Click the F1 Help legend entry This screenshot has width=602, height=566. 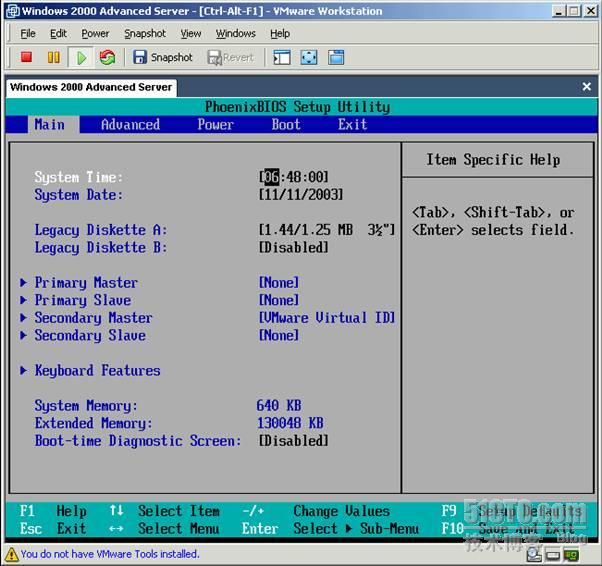click(x=53, y=511)
